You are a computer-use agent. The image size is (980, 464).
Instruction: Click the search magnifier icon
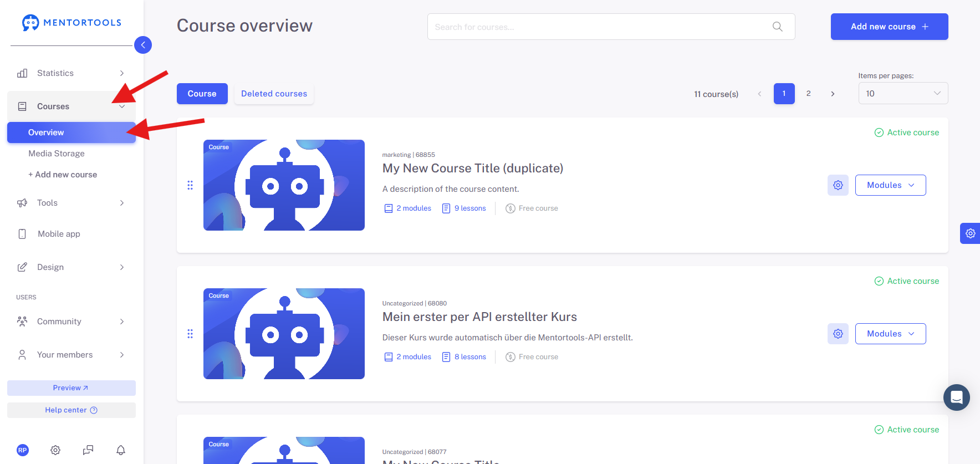[778, 27]
